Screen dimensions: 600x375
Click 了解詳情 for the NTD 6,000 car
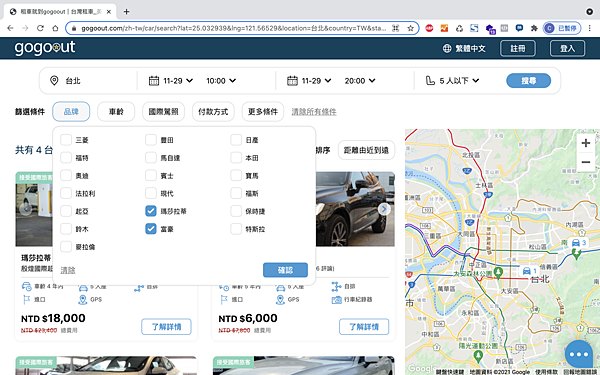[364, 326]
